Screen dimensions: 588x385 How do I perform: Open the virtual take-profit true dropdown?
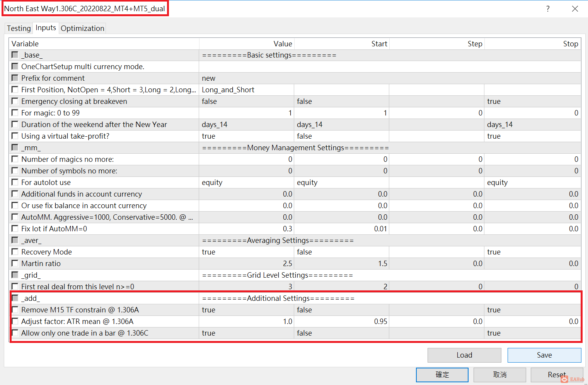click(246, 136)
